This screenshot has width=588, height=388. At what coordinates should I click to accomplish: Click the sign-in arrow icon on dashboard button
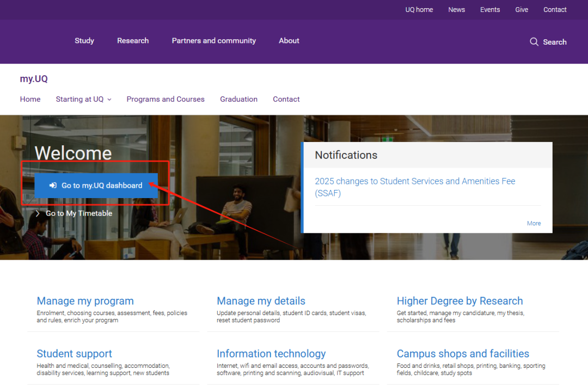coord(53,185)
